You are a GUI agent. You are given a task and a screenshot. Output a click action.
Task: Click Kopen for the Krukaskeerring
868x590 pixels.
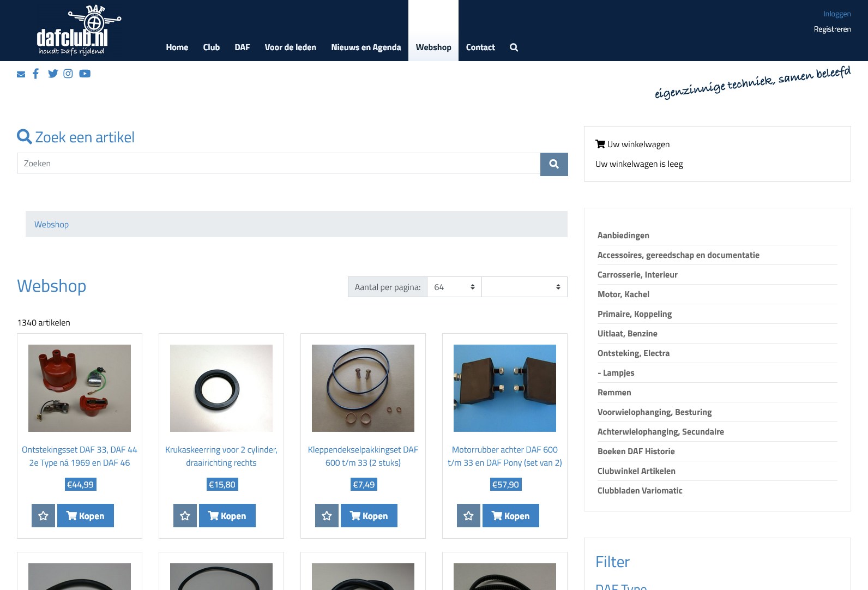click(227, 516)
